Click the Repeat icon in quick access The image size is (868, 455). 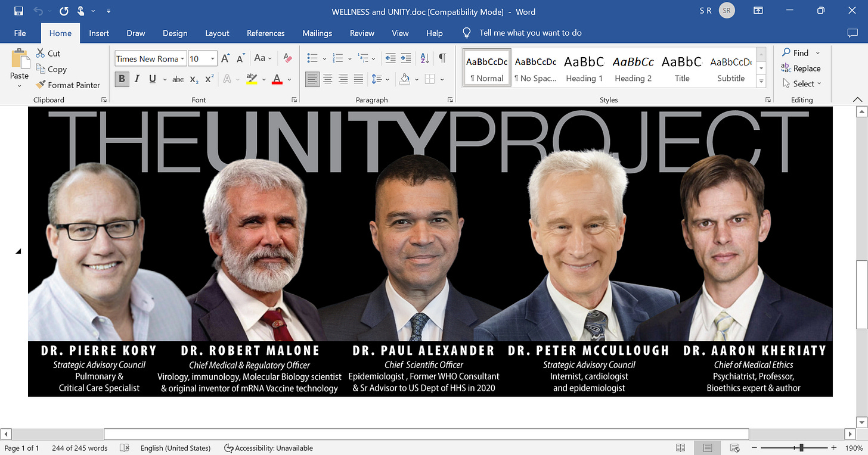pos(64,11)
